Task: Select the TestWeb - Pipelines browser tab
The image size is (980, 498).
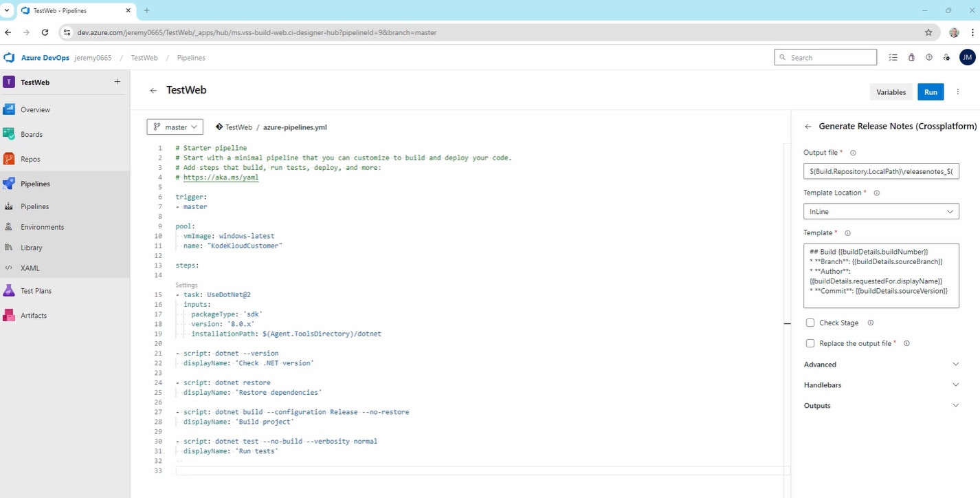Action: point(76,10)
